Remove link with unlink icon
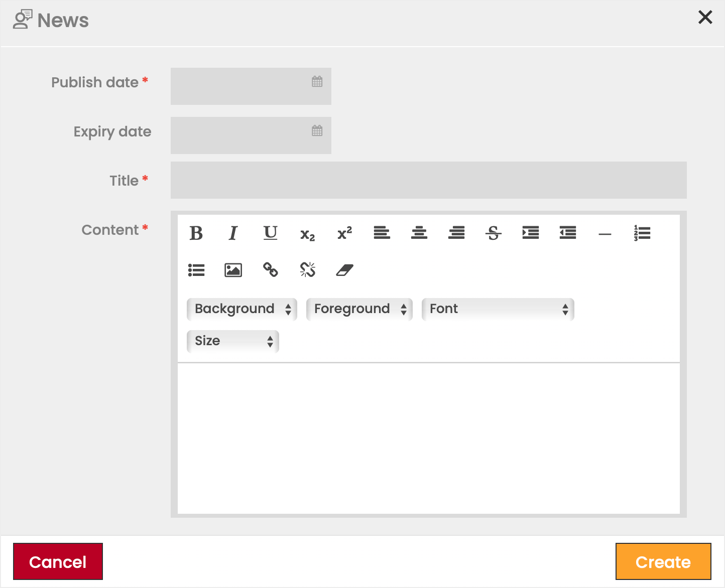The image size is (725, 588). click(307, 270)
